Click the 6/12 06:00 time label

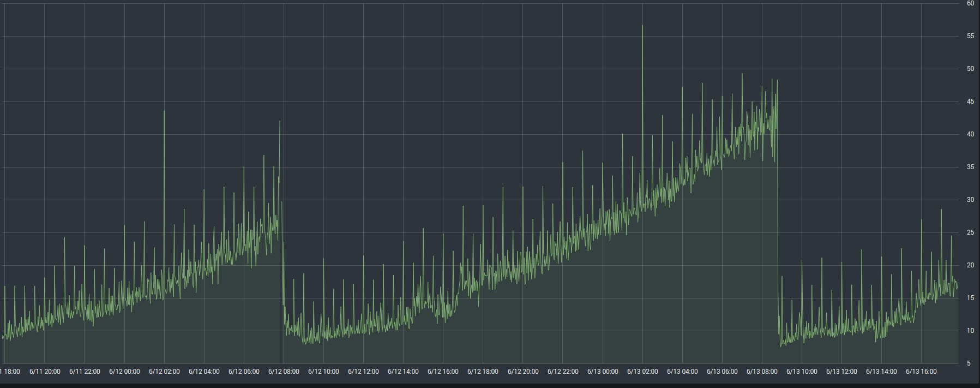tap(244, 372)
